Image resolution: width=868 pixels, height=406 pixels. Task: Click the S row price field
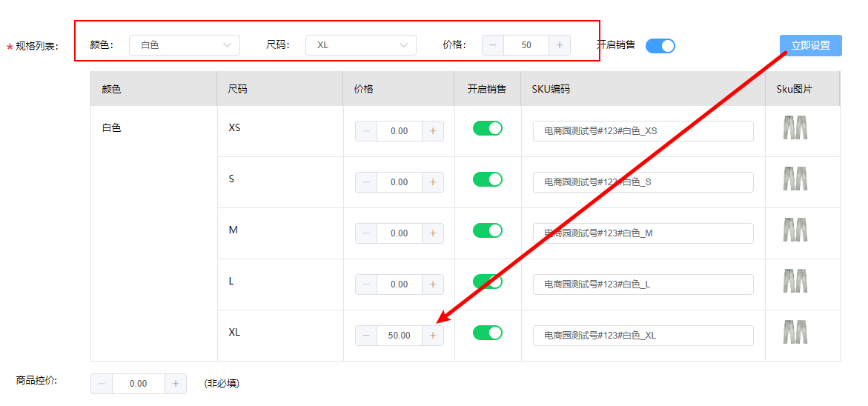(x=400, y=182)
